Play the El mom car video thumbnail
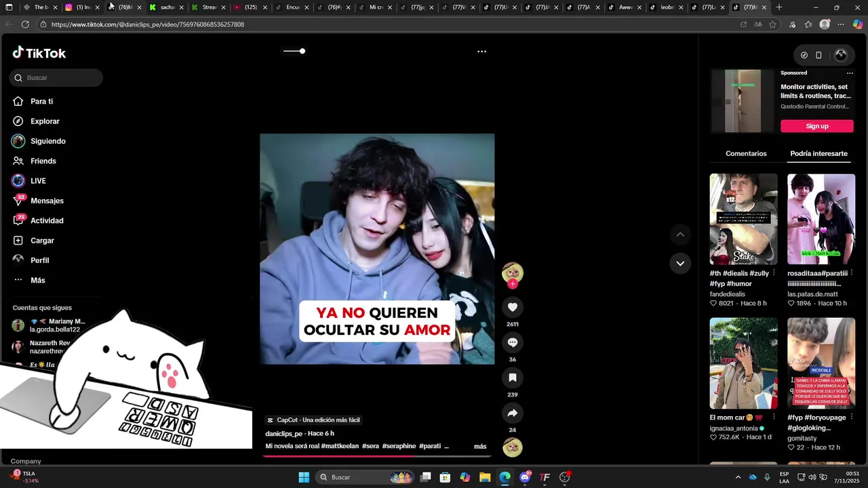 pos(743,363)
